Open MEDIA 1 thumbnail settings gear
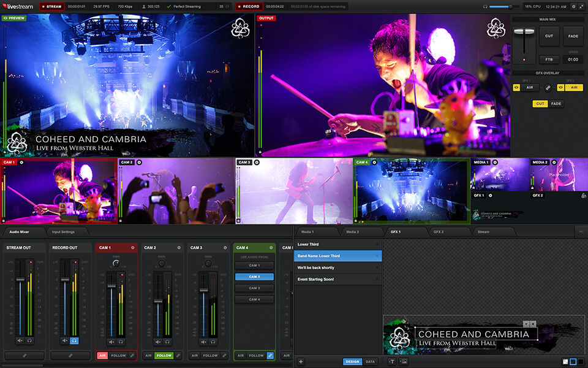 coord(495,162)
